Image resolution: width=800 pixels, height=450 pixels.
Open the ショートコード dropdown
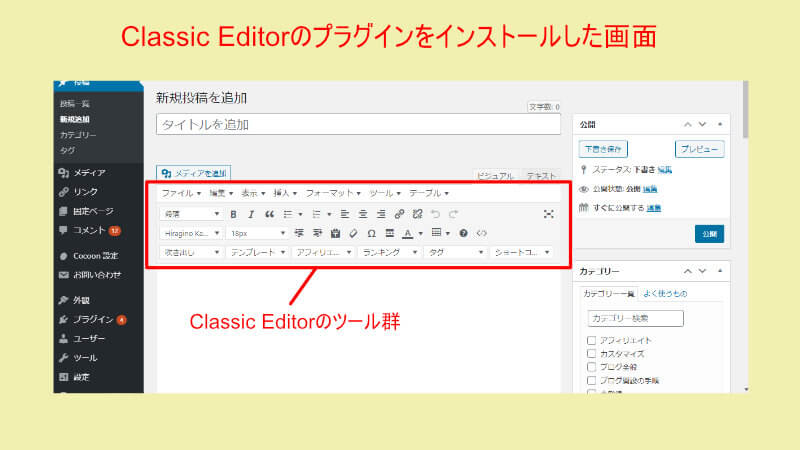pos(521,252)
